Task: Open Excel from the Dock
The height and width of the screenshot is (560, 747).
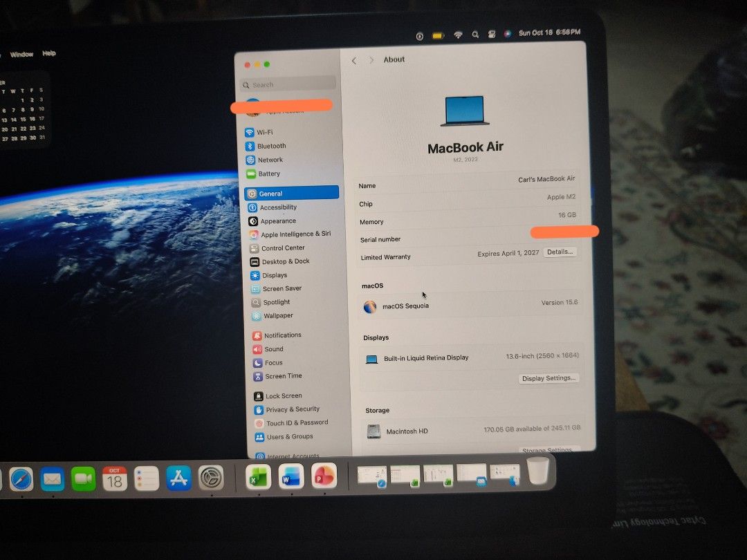Action: tap(258, 477)
